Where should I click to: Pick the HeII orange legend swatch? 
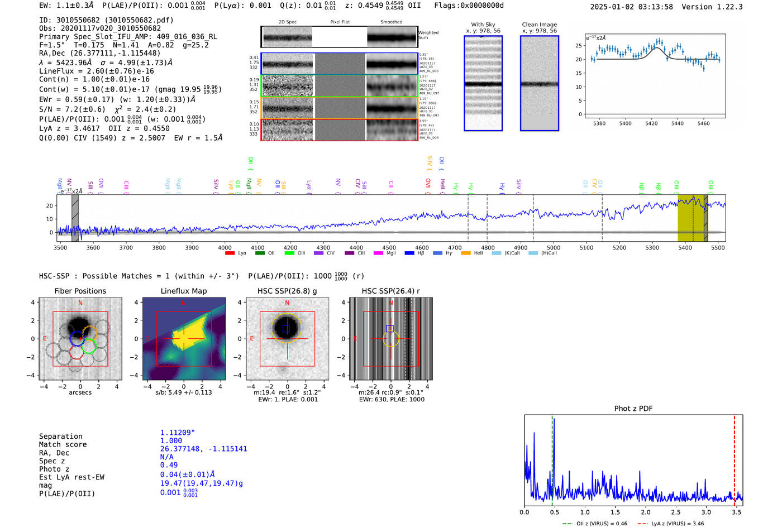(466, 253)
